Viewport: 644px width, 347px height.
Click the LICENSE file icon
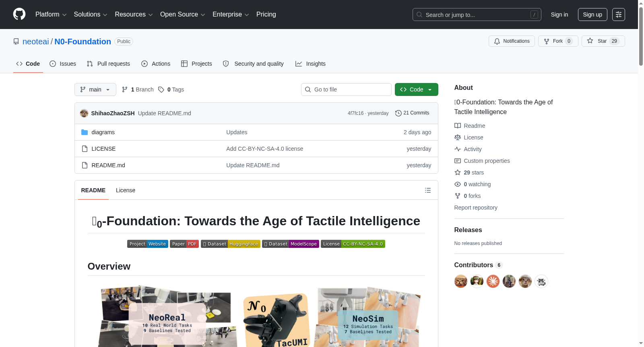[85, 149]
